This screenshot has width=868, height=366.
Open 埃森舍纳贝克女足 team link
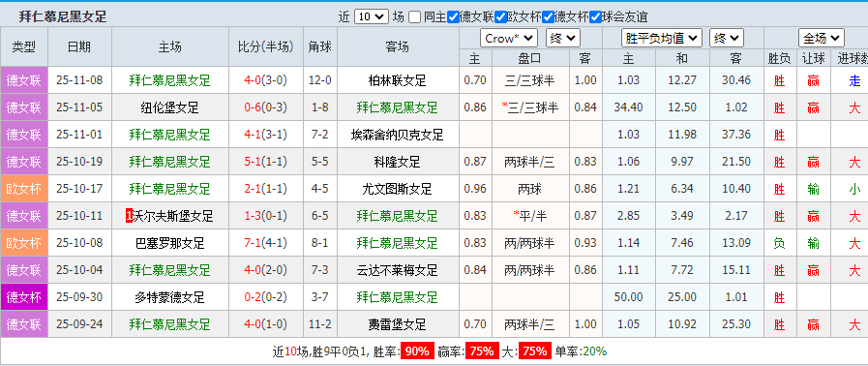(398, 136)
